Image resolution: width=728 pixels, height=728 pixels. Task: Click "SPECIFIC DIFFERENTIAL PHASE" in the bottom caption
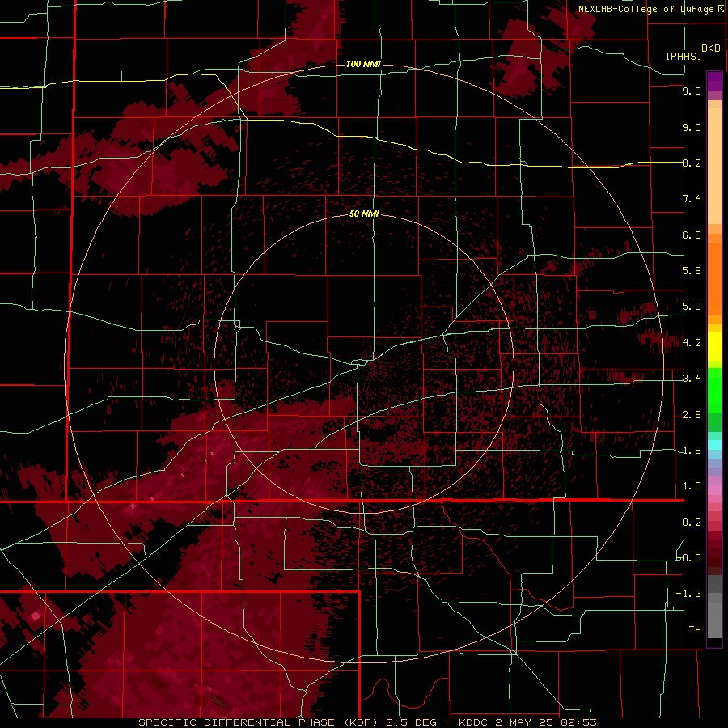[236, 722]
